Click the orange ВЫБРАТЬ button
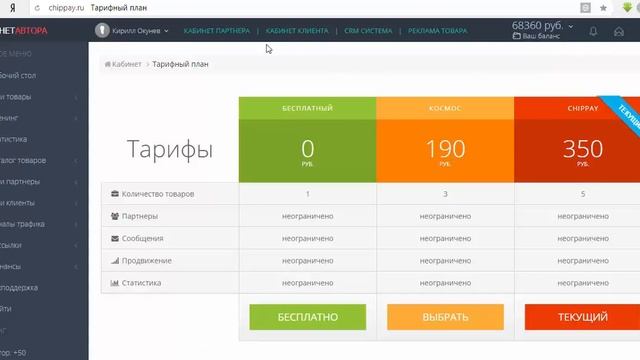Image resolution: width=640 pixels, height=360 pixels. [x=445, y=317]
